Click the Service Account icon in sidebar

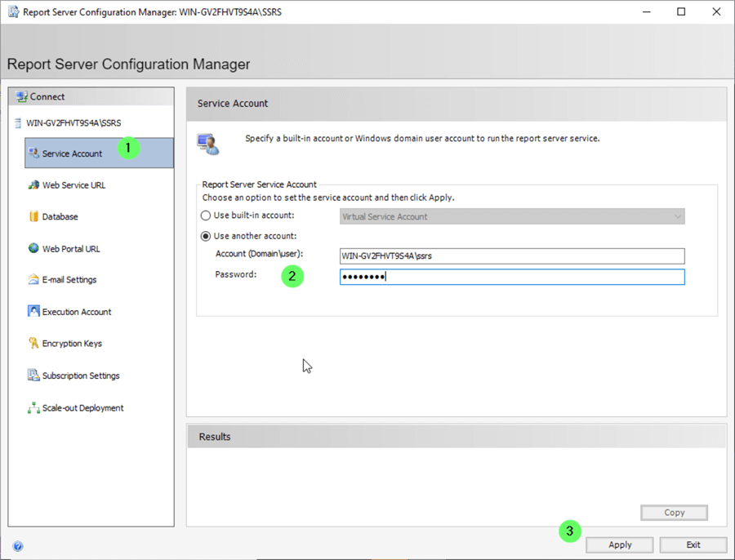click(33, 153)
